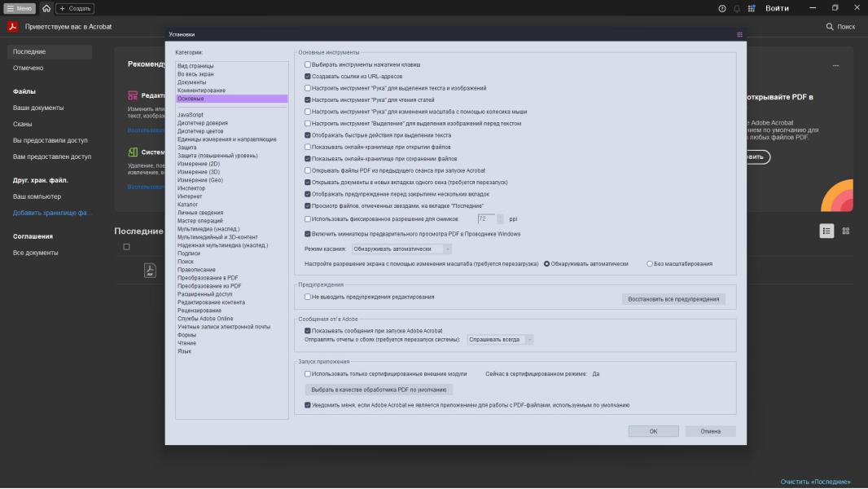Uncheck "Создавать ссылки из URL-адресов" checkbox
Screen dimensions: 868x489
pos(308,76)
